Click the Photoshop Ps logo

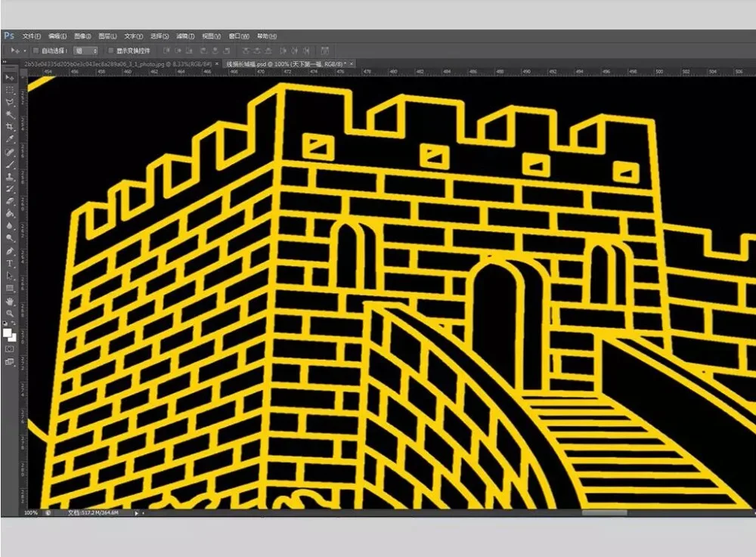tap(9, 36)
